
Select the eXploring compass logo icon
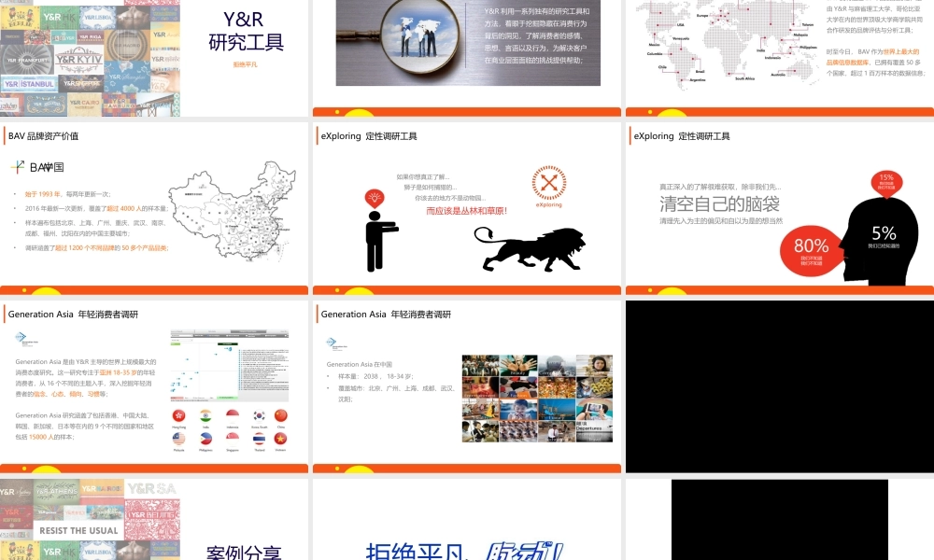547,182
